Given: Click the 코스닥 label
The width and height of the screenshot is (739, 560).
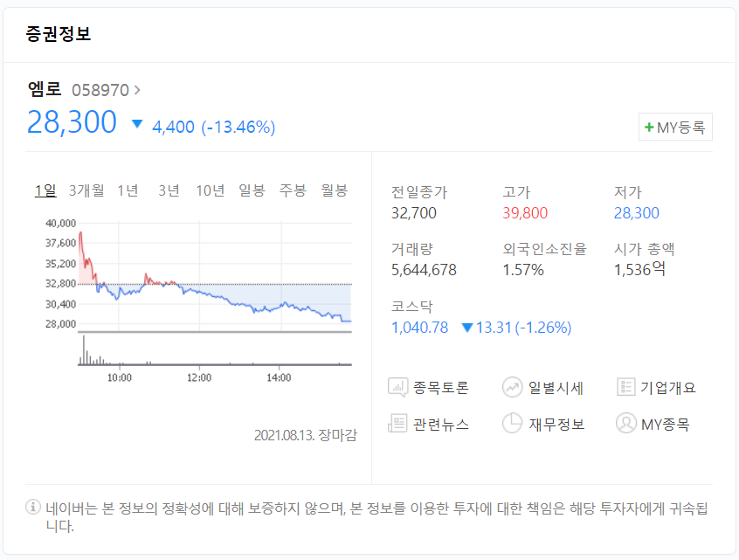Looking at the screenshot, I should pos(411,306).
